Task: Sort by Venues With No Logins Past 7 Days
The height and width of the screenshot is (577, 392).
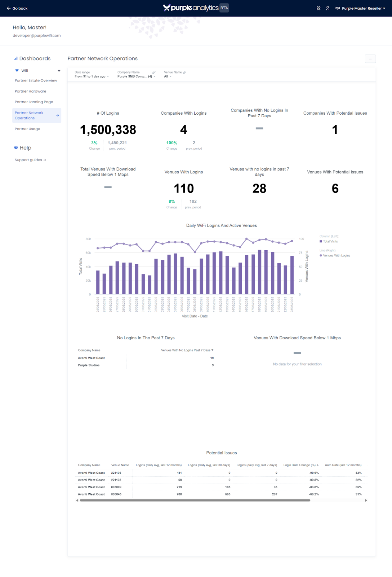Action: [x=187, y=351]
